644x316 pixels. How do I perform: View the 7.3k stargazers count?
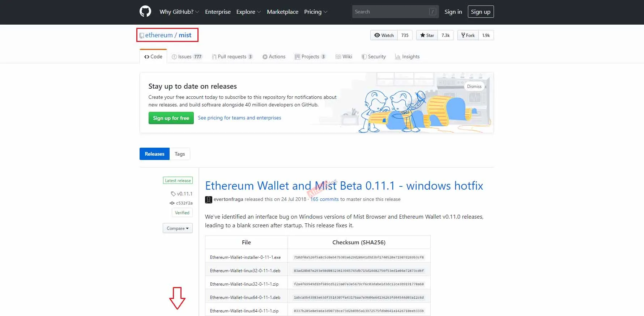445,35
